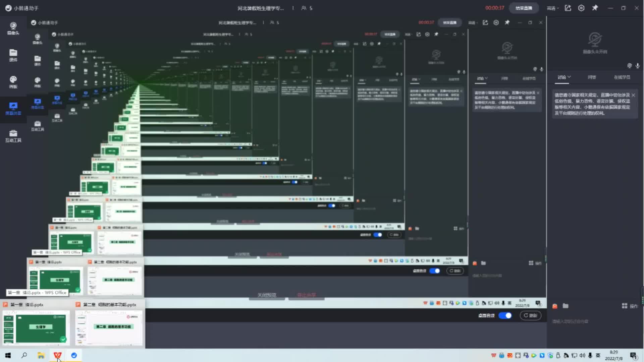Open the Windows Start menu
This screenshot has height=362, width=644.
[x=8, y=355]
